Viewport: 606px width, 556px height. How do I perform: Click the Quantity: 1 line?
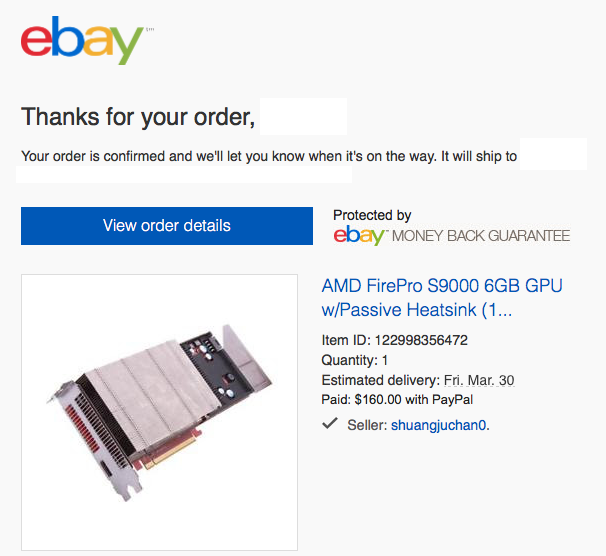click(354, 360)
